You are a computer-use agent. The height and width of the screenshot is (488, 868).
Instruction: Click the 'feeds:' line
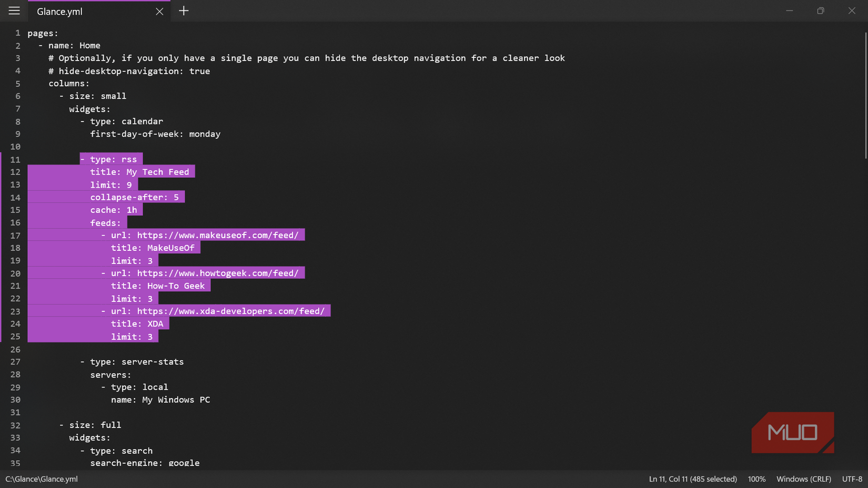click(105, 223)
